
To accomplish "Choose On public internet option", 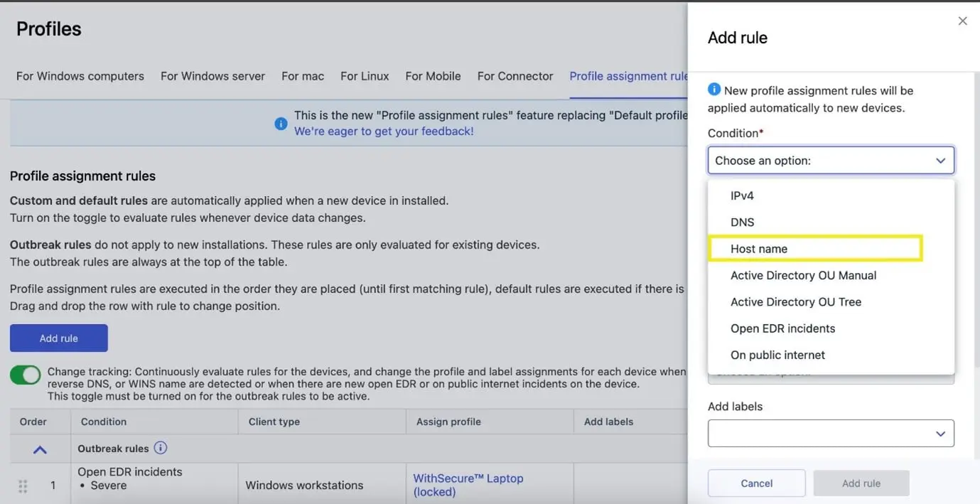I will pos(831,355).
